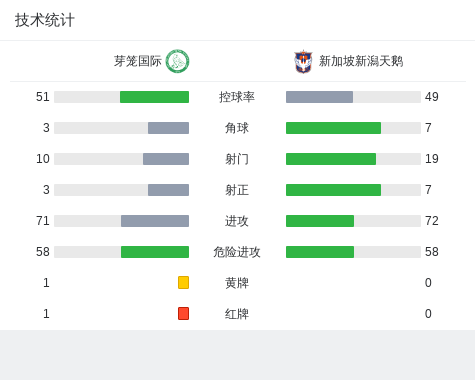Click the 危险进攻 stat label
Screen dimensions: 475x380
coord(237,252)
